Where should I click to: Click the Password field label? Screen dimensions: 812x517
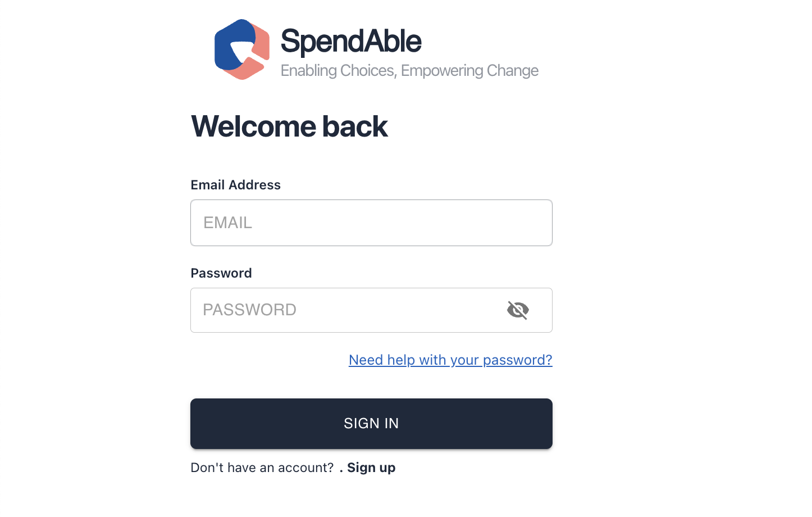point(221,273)
